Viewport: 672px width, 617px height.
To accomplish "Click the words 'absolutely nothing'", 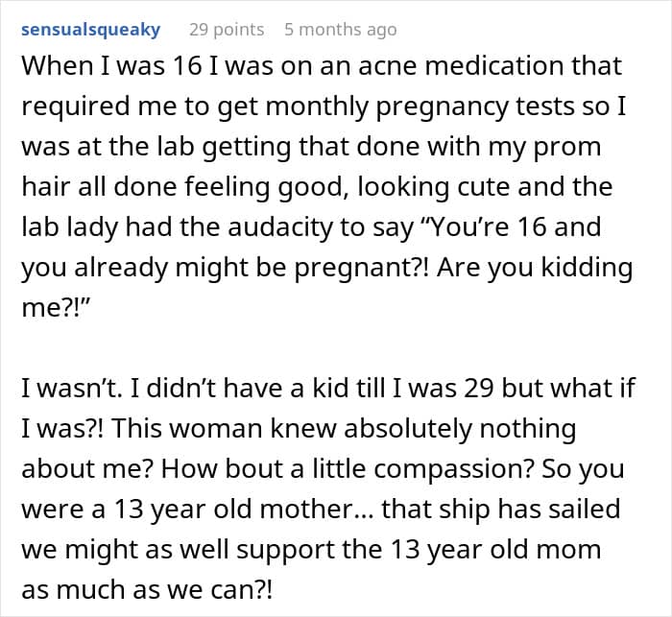I will (460, 429).
